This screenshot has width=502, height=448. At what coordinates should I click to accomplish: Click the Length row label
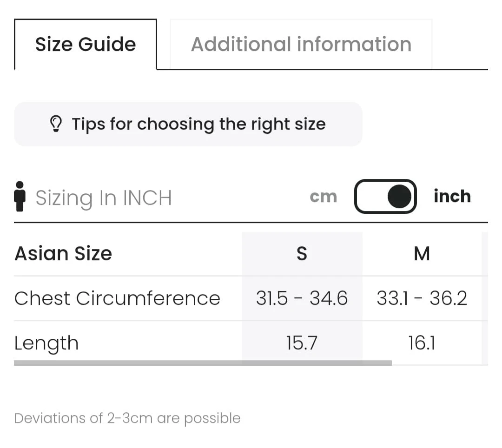pyautogui.click(x=46, y=343)
